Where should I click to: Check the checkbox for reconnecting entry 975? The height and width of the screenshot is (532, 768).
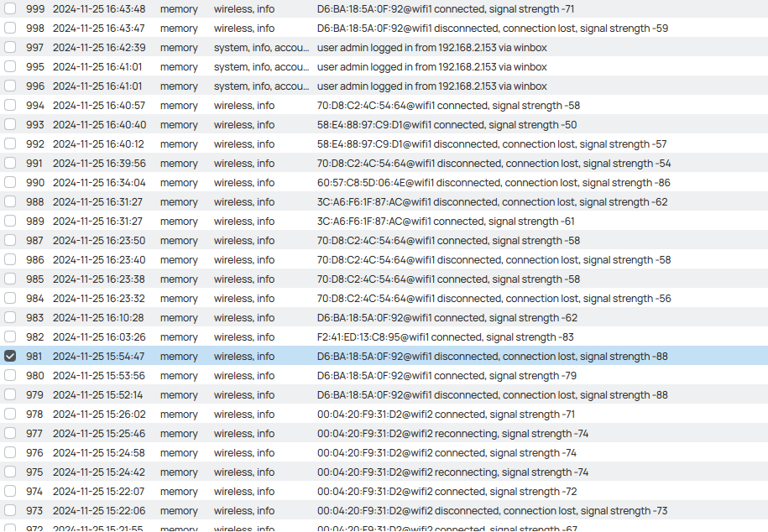pos(10,472)
